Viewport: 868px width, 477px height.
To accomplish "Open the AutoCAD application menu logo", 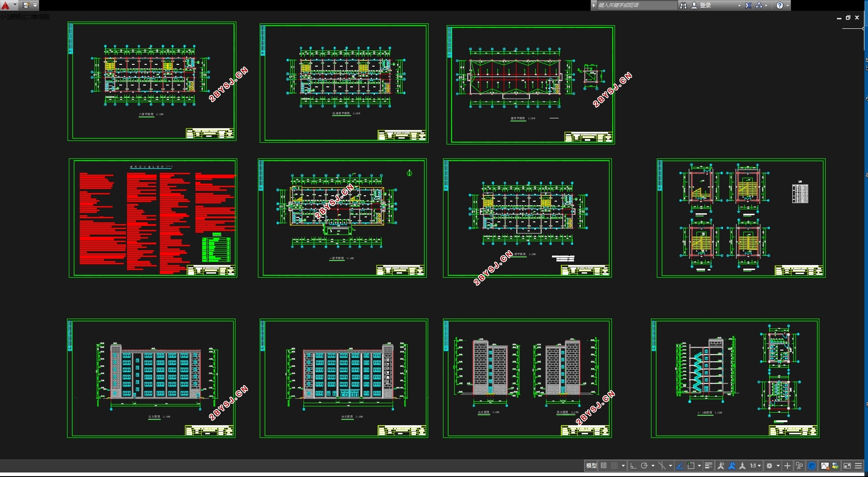I will (x=5, y=5).
